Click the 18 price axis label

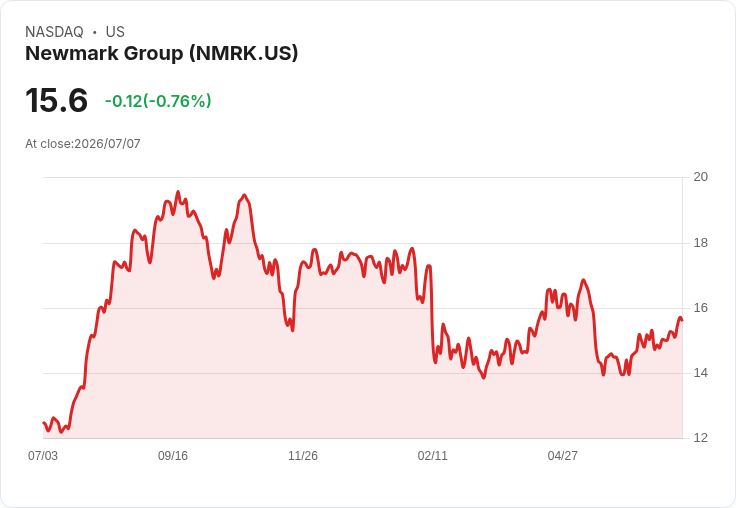click(x=701, y=243)
